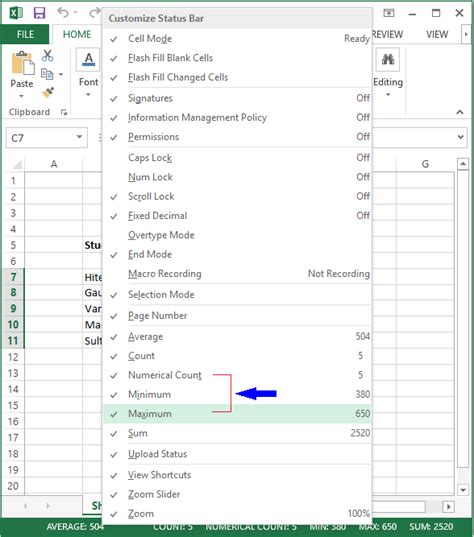
Task: Launch the Clipboard pane dialog launcher
Action: [x=64, y=112]
